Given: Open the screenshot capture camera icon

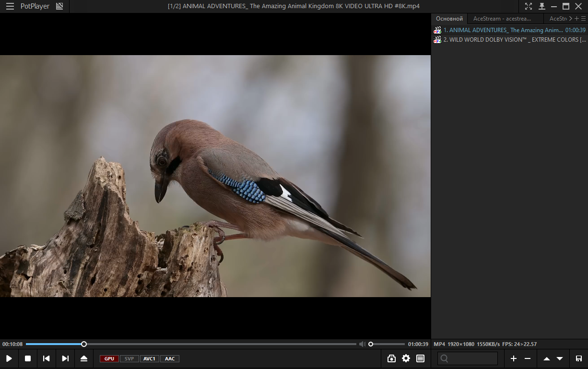Looking at the screenshot, I should 391,358.
